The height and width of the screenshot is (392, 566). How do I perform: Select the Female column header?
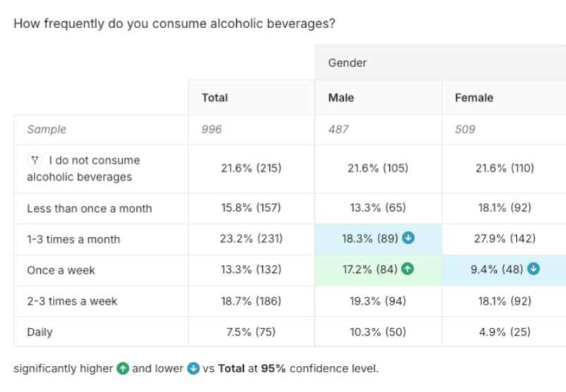coord(474,97)
